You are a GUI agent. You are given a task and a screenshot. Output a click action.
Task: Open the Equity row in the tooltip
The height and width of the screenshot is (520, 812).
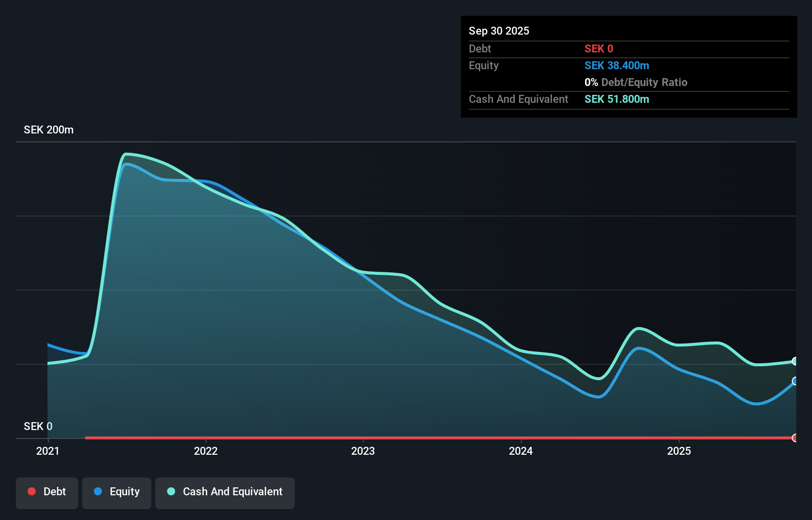coord(484,65)
